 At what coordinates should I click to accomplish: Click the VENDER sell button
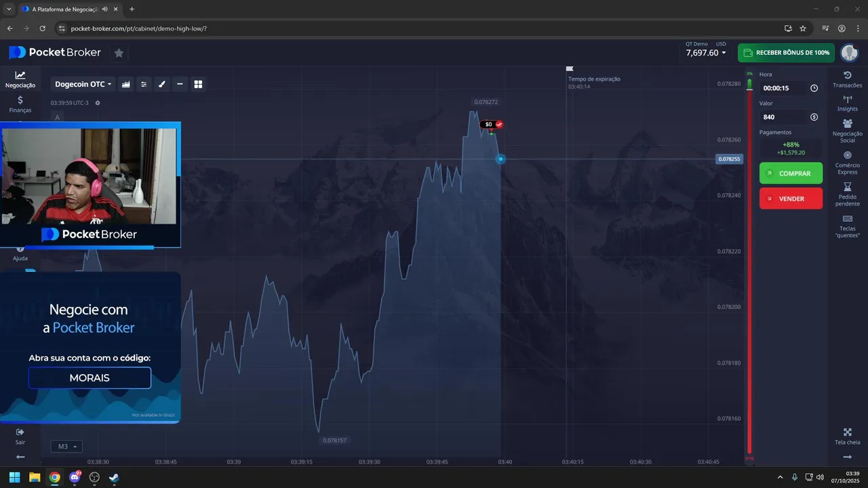pyautogui.click(x=791, y=199)
